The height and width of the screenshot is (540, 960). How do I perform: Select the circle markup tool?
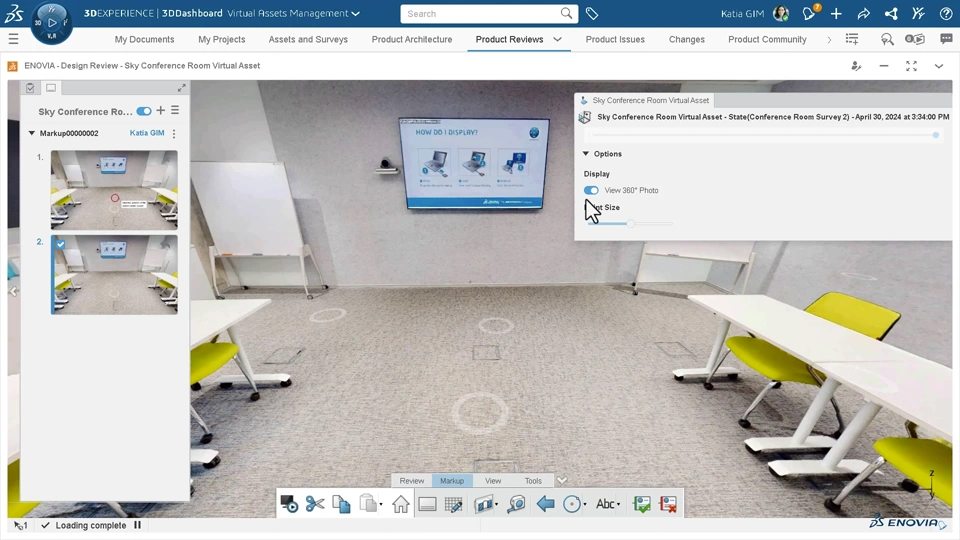pos(571,504)
